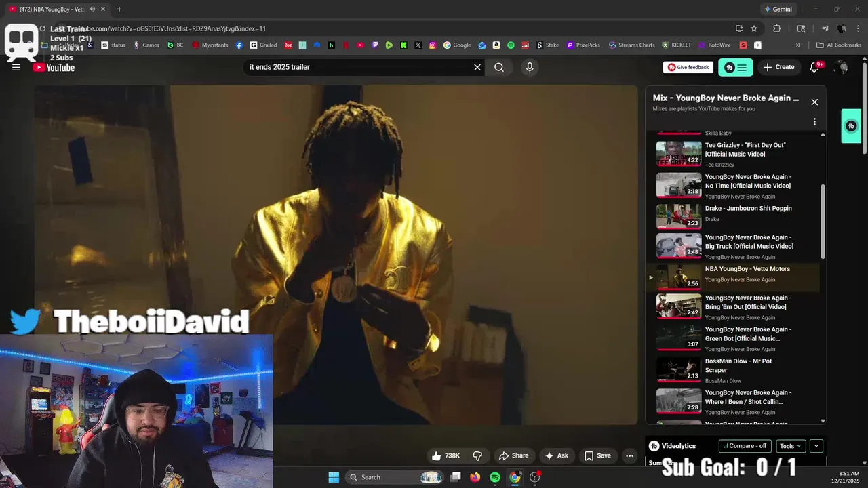The width and height of the screenshot is (868, 488).
Task: Open the Spotify bookmark icon
Action: (x=511, y=45)
